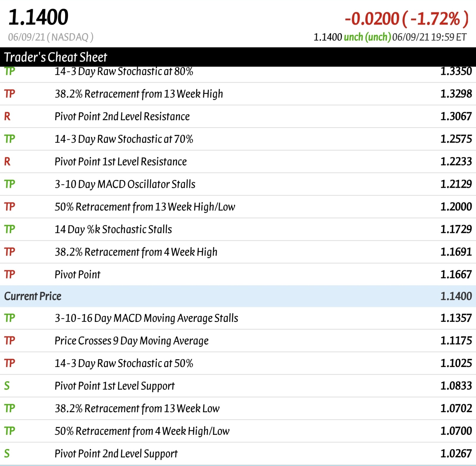The image size is (476, 466).
Task: Click 38.2% Retracement from 4 Week High
Action: [136, 252]
